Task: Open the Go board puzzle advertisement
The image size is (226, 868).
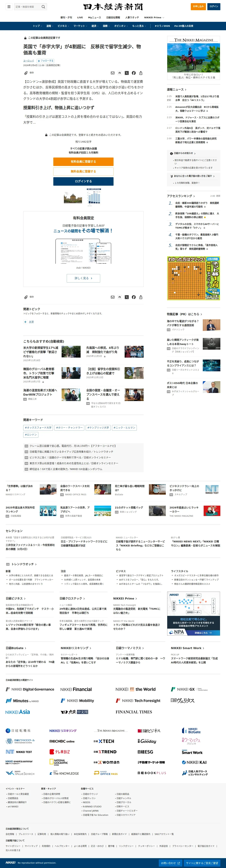Action: [194, 278]
